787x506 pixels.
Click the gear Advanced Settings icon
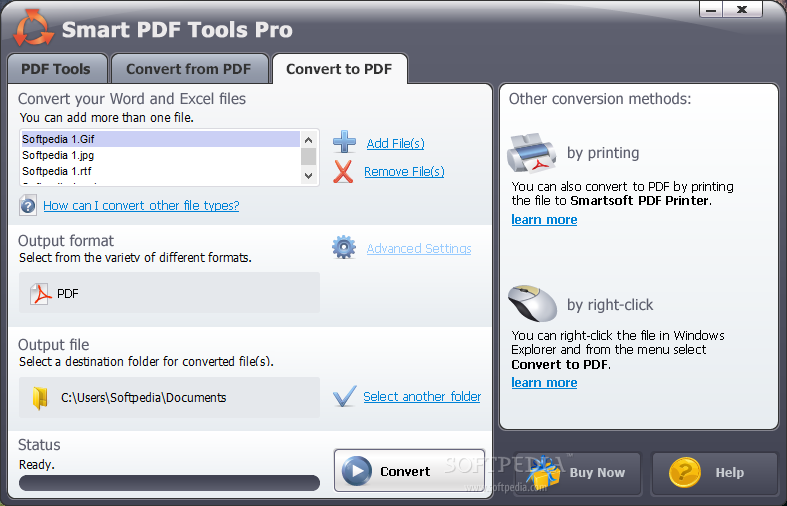[x=344, y=247]
